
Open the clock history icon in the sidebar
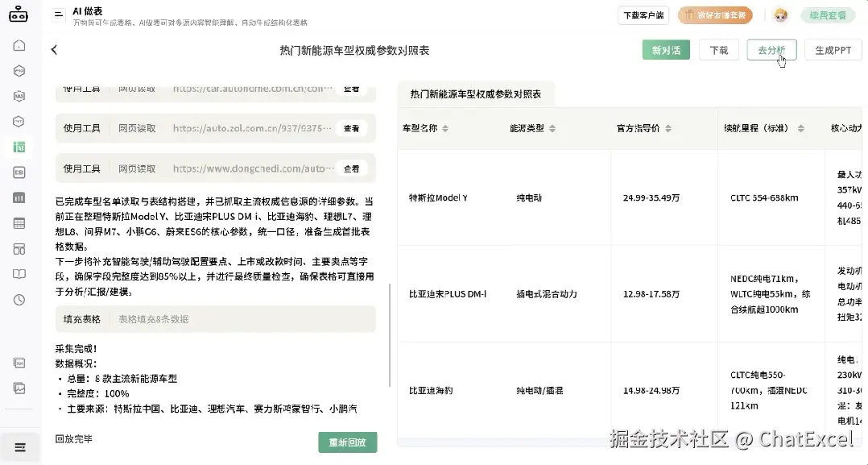tap(19, 299)
